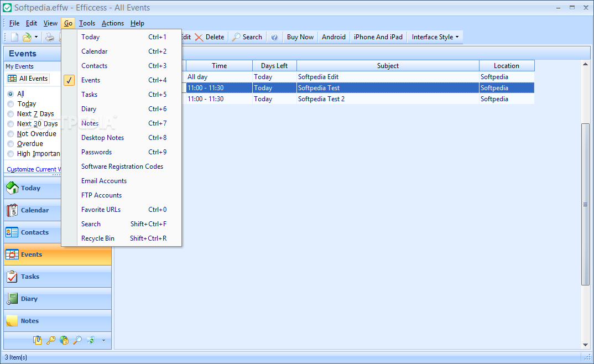594x364 pixels.
Task: Choose Desktop Notes in the Go menu
Action: pyautogui.click(x=122, y=138)
